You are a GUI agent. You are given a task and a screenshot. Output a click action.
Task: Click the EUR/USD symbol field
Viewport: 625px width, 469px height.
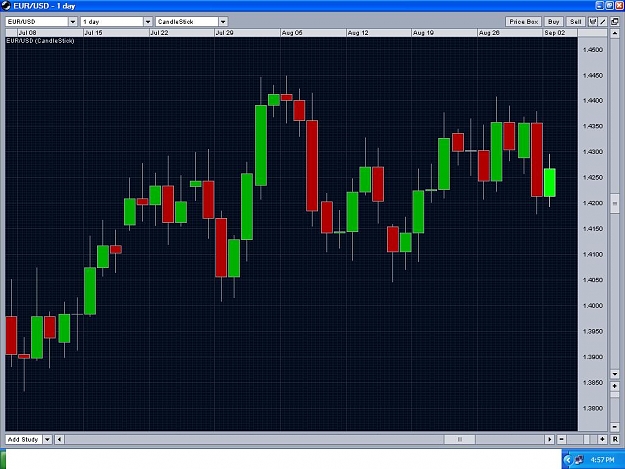(37, 22)
